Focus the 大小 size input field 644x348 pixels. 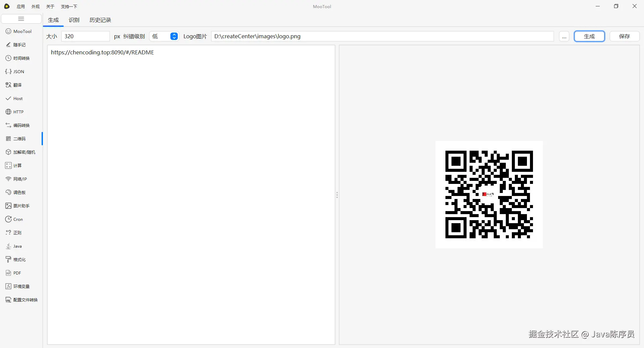pos(86,36)
